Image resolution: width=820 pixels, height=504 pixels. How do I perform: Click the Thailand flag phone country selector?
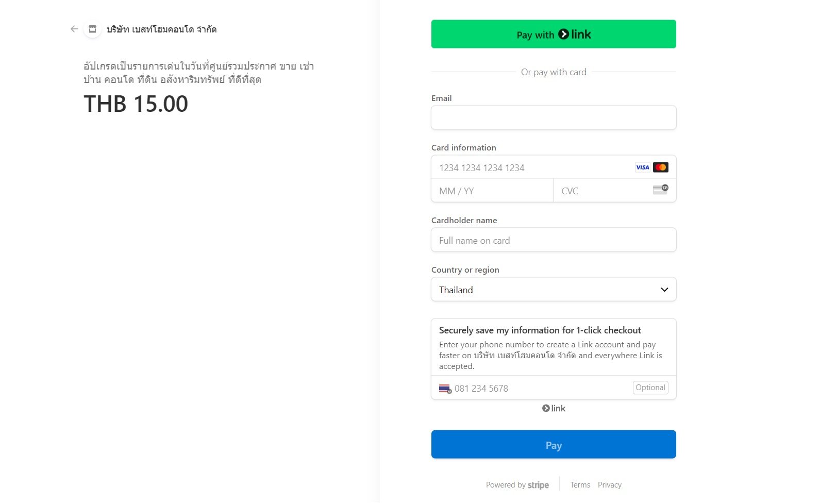tap(445, 389)
